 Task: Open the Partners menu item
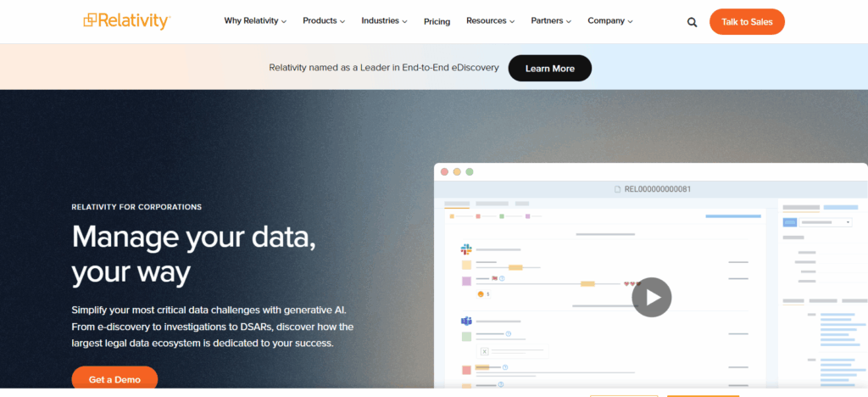tap(551, 21)
